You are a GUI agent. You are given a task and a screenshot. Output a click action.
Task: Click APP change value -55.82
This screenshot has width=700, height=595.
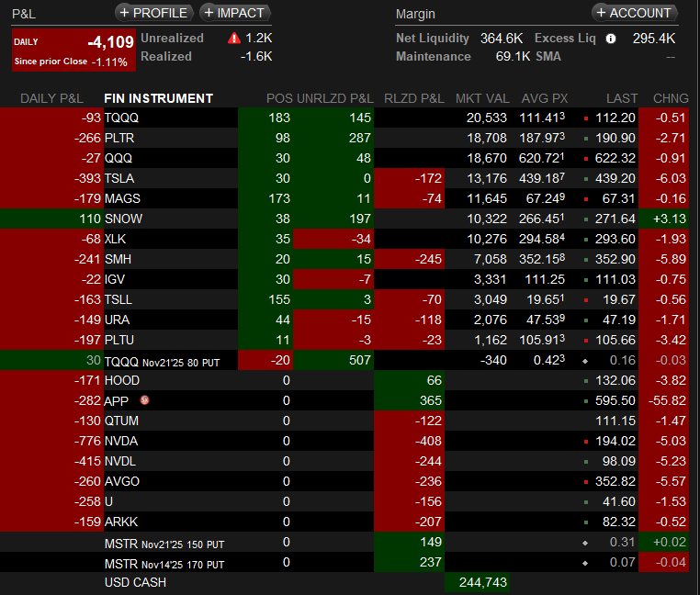[x=667, y=400]
